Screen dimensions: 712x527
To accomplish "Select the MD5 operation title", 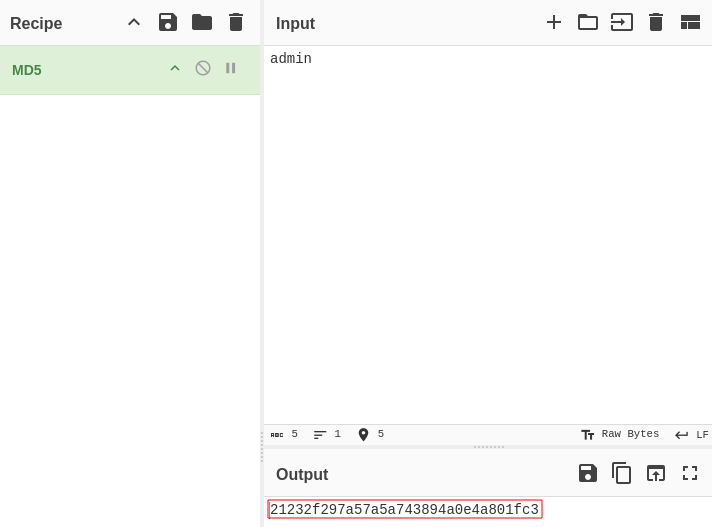I will (27, 70).
